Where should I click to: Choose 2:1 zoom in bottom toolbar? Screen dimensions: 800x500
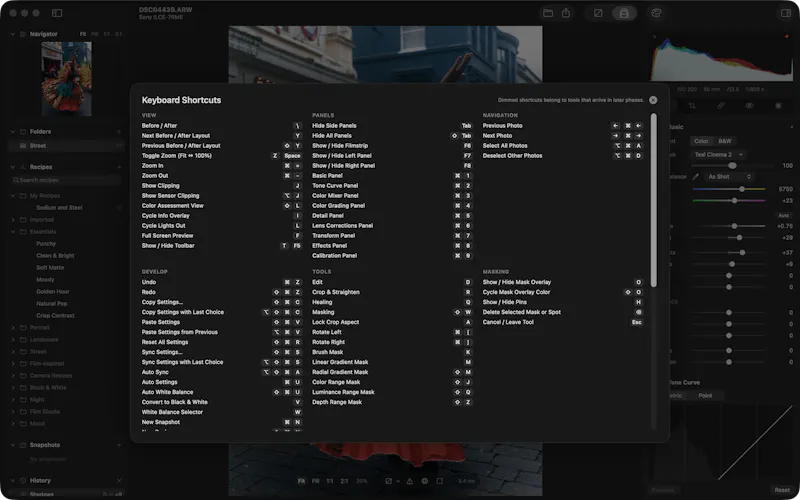click(344, 481)
